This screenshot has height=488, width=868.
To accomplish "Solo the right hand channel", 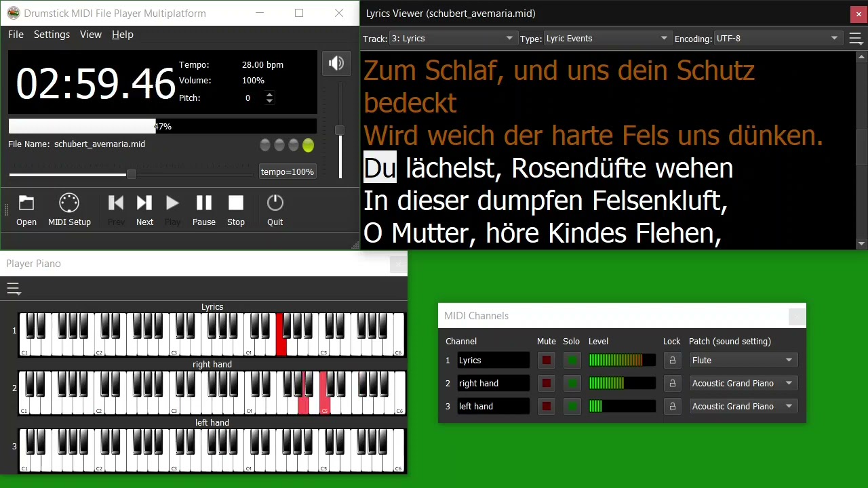I will coord(572,384).
